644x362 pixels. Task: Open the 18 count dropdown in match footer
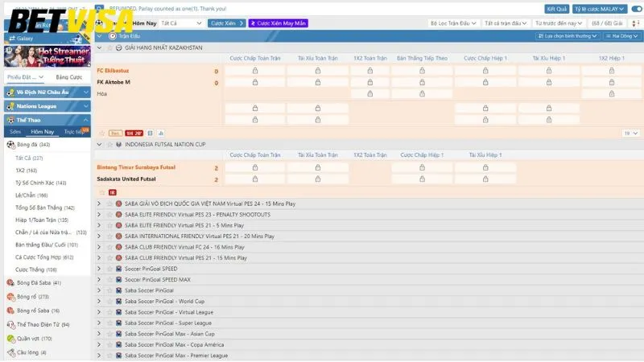[630, 134]
